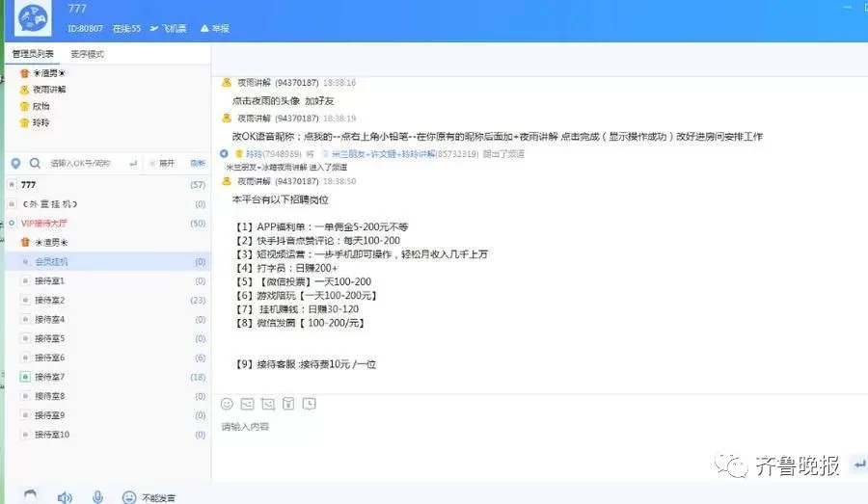
Task: Select 接待室7 channel
Action: 48,377
